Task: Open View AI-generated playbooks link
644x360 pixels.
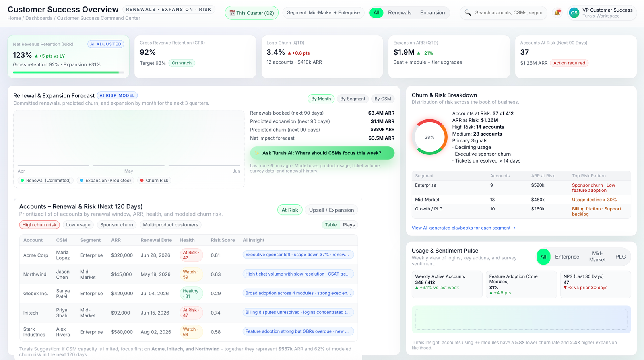Action: tap(463, 228)
